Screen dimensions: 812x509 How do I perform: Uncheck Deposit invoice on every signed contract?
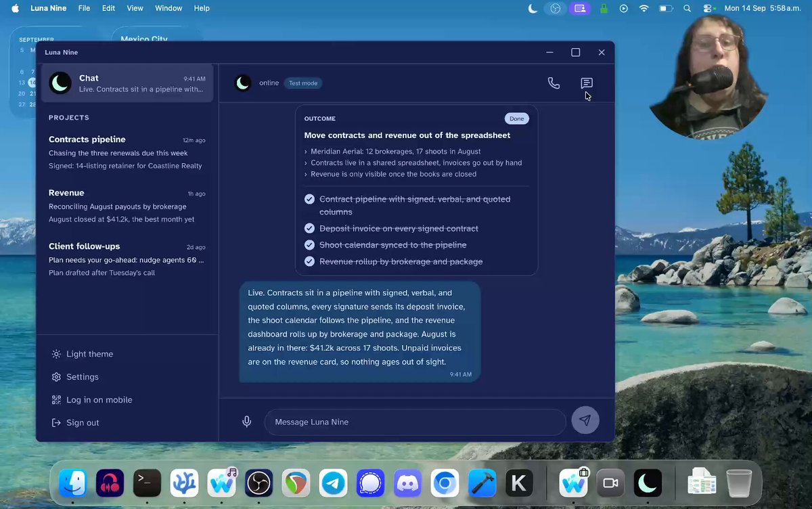(x=309, y=229)
